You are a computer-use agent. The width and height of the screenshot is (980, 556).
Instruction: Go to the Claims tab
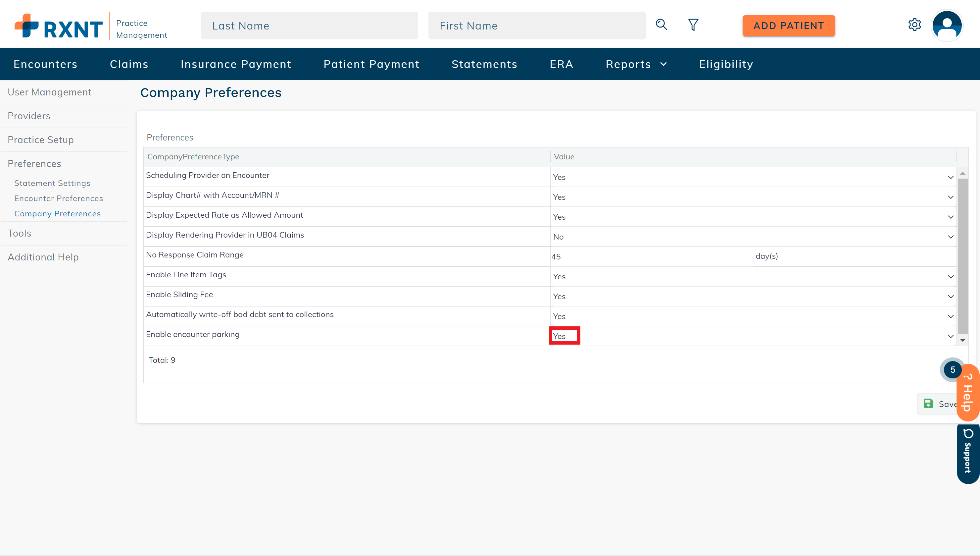click(x=129, y=64)
